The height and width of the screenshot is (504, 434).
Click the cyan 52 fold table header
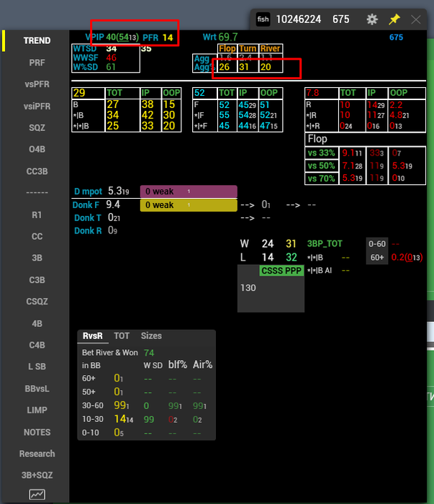coord(199,93)
